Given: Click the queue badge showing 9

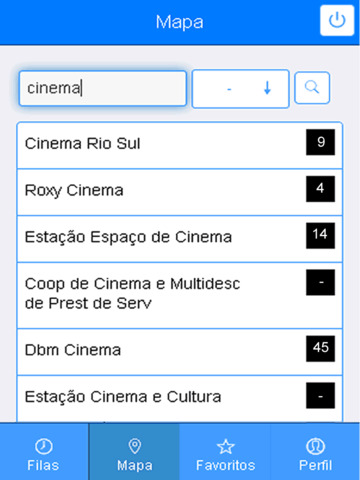Looking at the screenshot, I should point(320,142).
